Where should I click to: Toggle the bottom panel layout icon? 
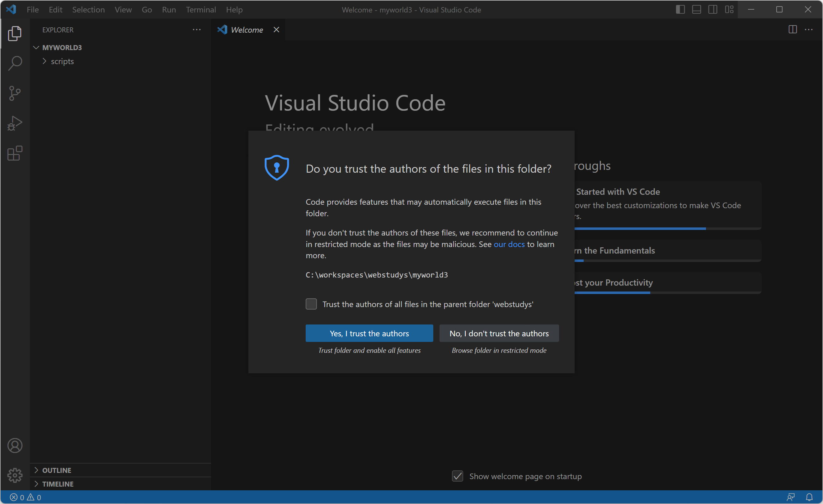pos(696,9)
